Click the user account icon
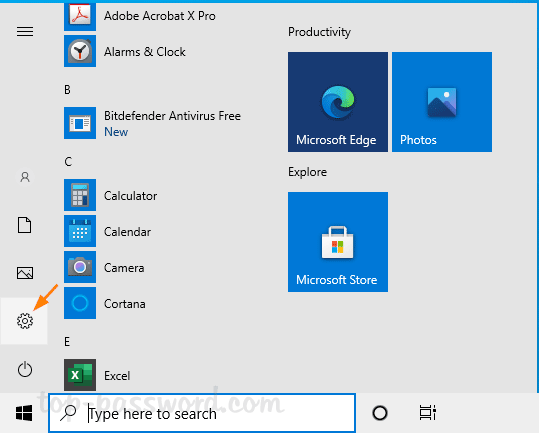 [x=25, y=177]
